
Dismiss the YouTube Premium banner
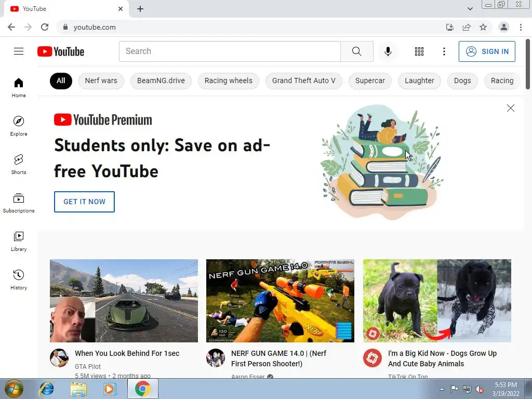point(510,108)
